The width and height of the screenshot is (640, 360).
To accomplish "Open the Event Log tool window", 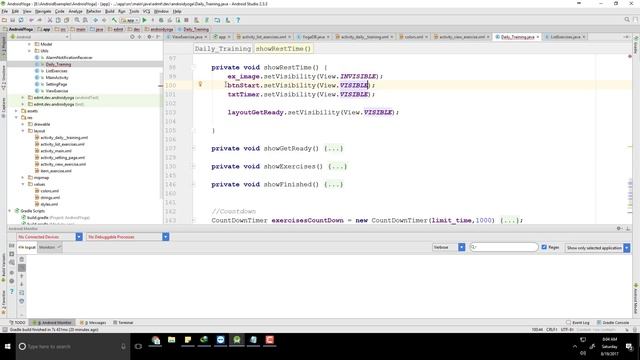I will (578, 322).
